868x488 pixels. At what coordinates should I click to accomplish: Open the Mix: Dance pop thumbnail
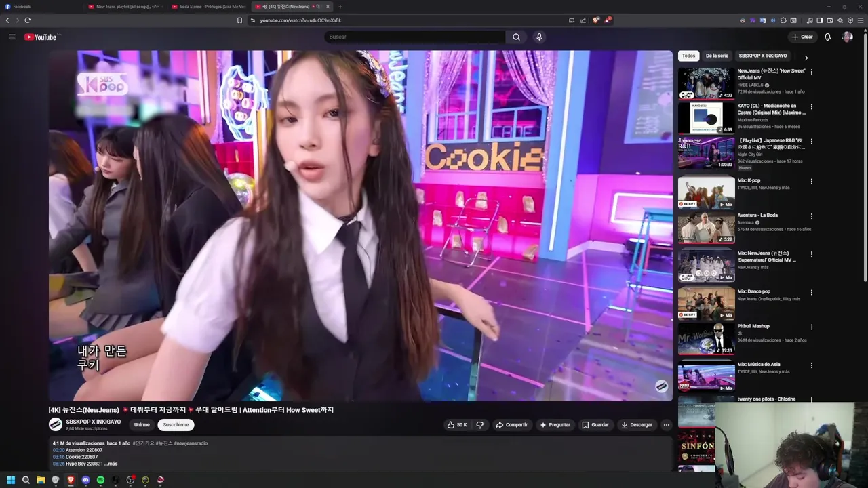(706, 304)
